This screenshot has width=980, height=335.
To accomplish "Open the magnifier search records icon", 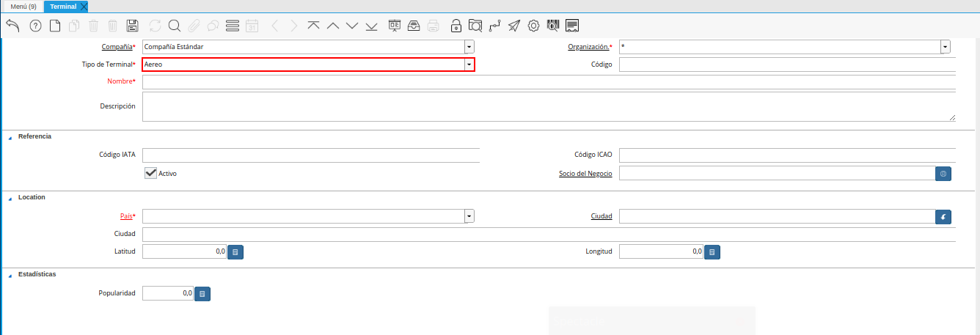I will [x=175, y=26].
